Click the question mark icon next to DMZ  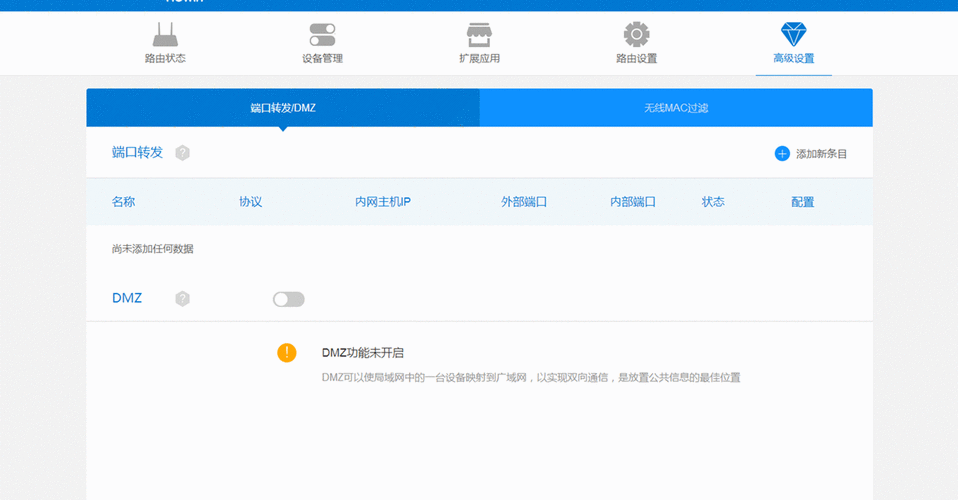[182, 299]
